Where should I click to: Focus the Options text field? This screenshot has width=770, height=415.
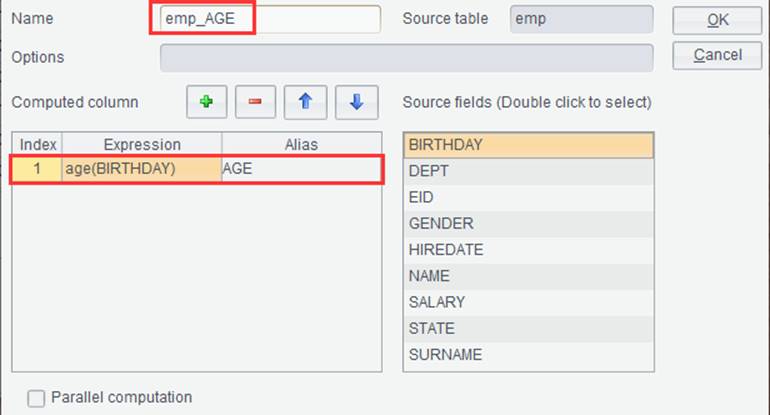(407, 57)
